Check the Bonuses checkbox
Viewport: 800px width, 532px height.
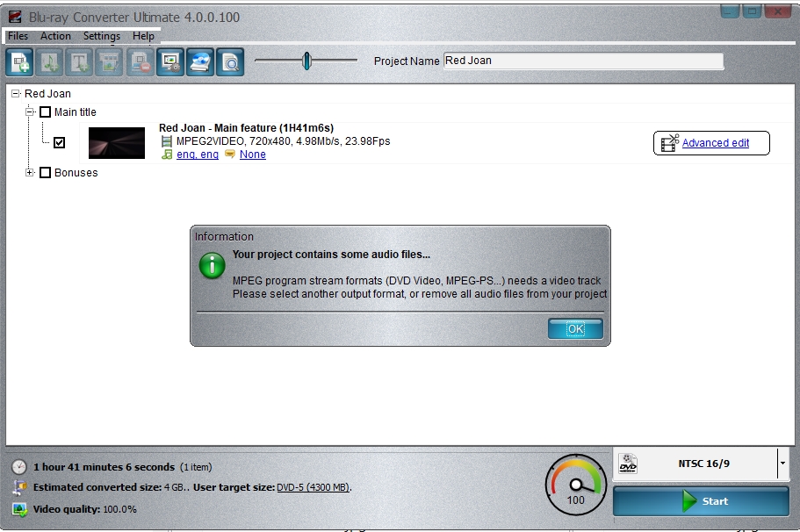pos(46,173)
